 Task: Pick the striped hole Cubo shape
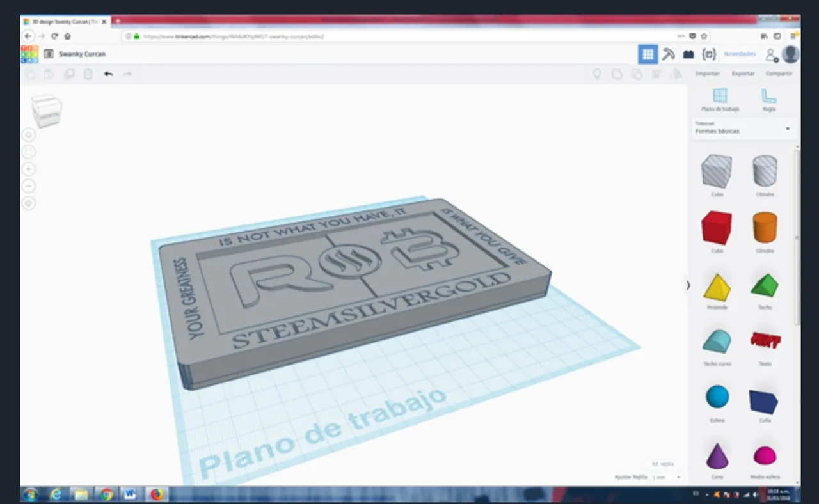[717, 171]
